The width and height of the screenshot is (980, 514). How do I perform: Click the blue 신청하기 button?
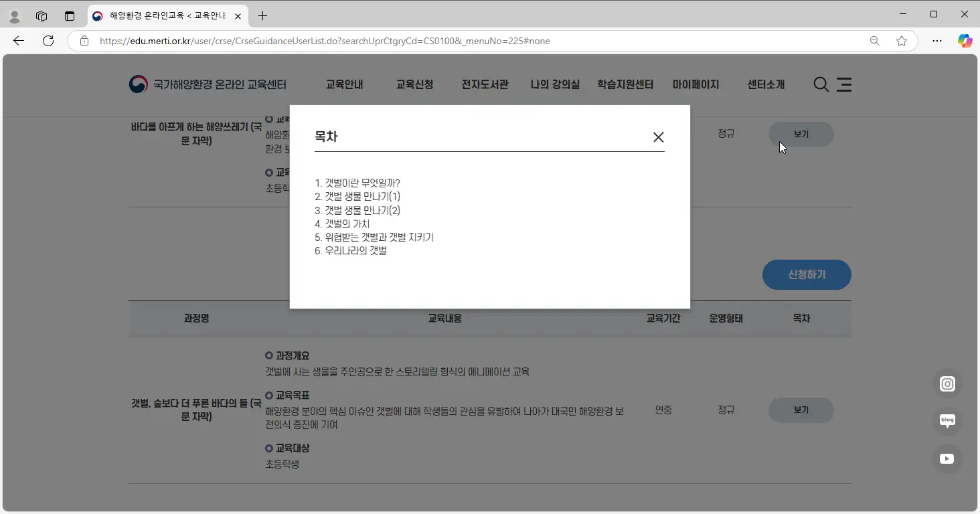point(807,274)
